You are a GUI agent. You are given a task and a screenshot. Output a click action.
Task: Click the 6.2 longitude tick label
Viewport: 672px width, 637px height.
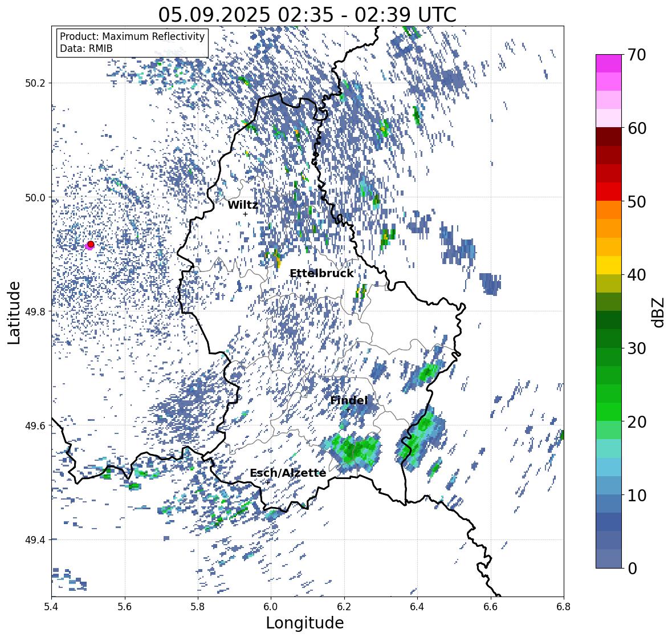[344, 607]
